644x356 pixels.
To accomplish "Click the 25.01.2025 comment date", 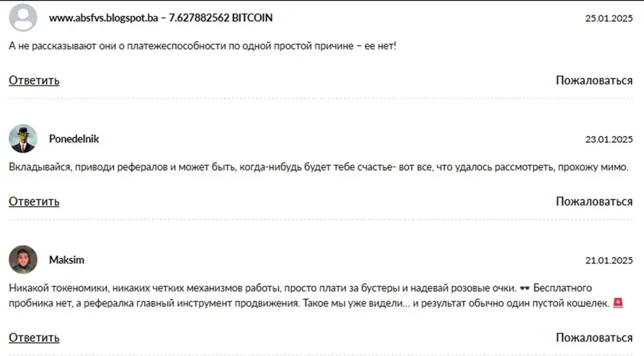I will [609, 18].
